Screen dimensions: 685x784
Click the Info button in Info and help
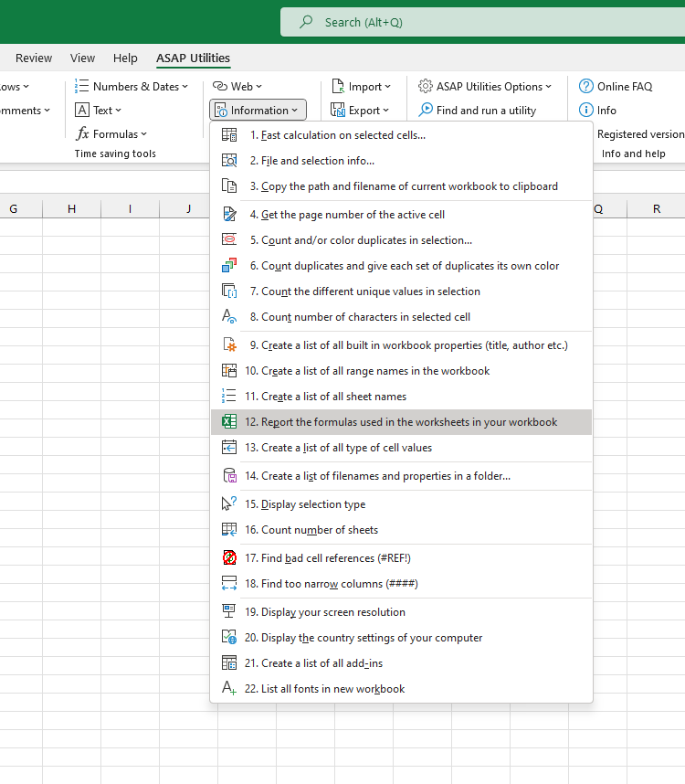[x=597, y=110]
